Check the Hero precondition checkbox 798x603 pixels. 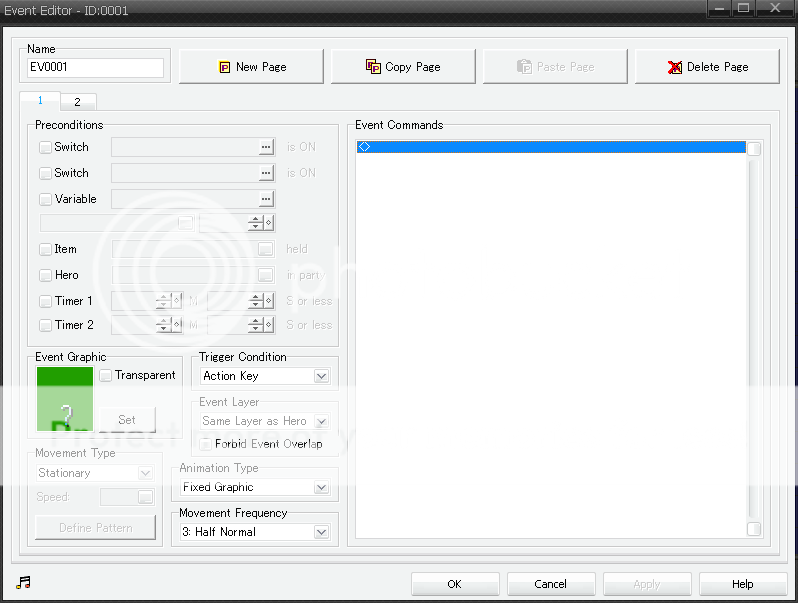45,275
